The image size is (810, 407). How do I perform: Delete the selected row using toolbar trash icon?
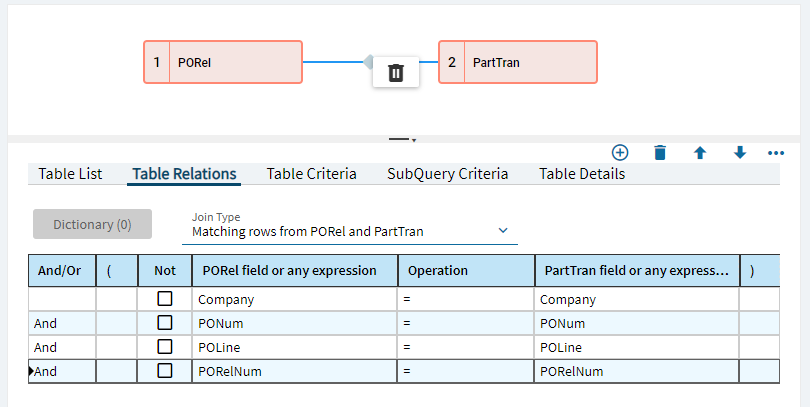660,152
